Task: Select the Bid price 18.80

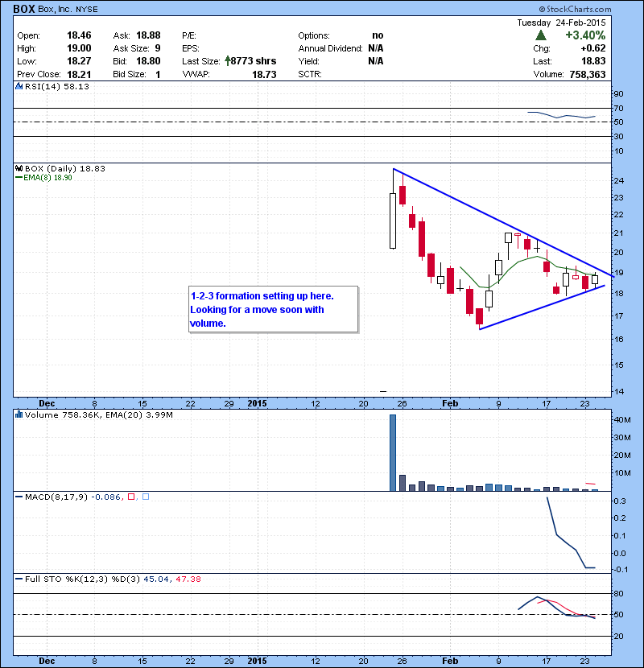Action: click(148, 61)
